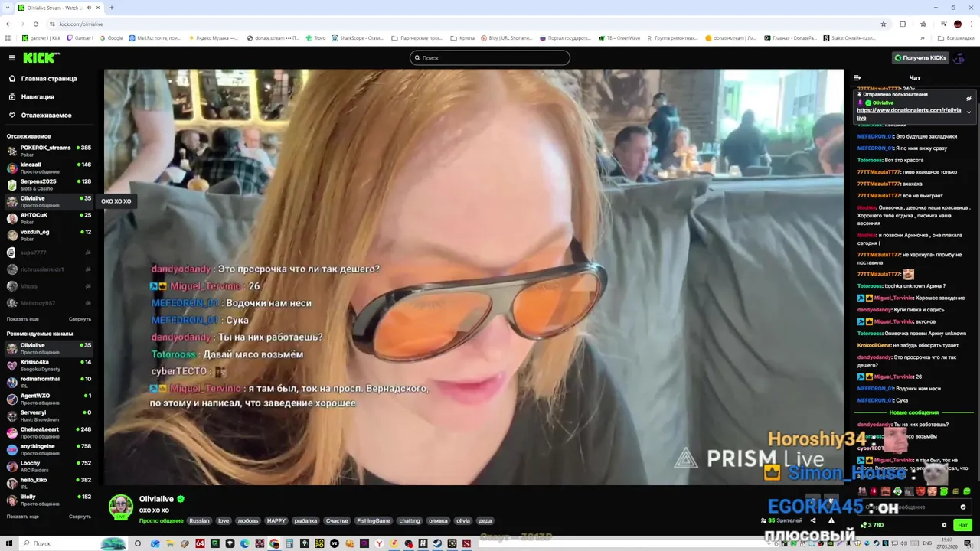Open kinozall followed channel
The width and height of the screenshot is (980, 551).
coord(48,168)
